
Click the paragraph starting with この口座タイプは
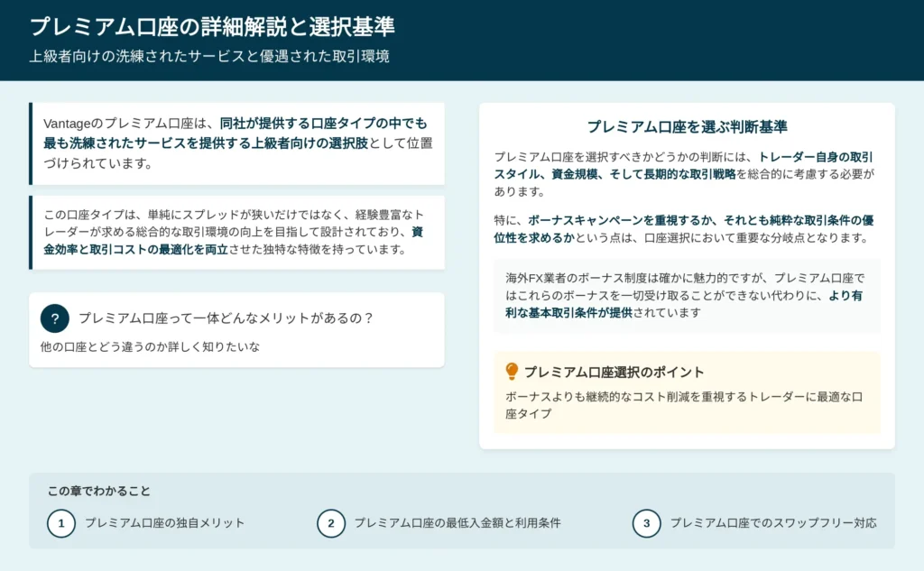(234, 232)
